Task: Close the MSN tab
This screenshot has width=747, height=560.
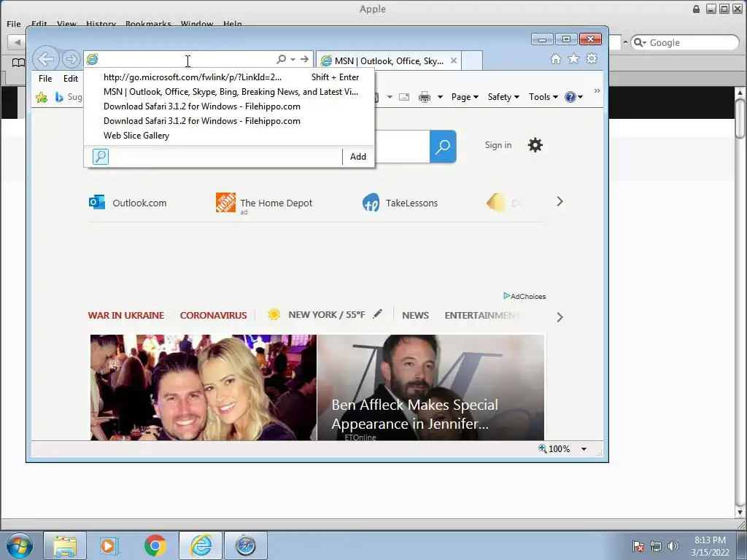Action: (x=454, y=61)
